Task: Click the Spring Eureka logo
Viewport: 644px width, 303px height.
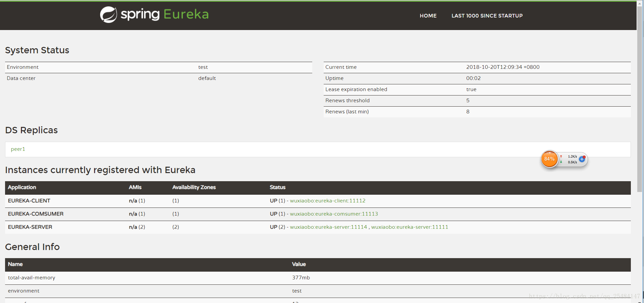Action: [x=154, y=15]
